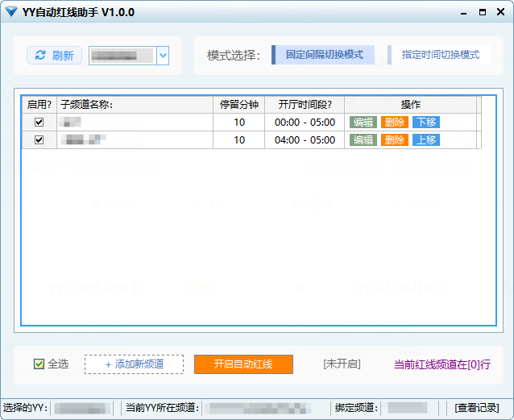Click 下移 to move first row down

[x=426, y=122]
